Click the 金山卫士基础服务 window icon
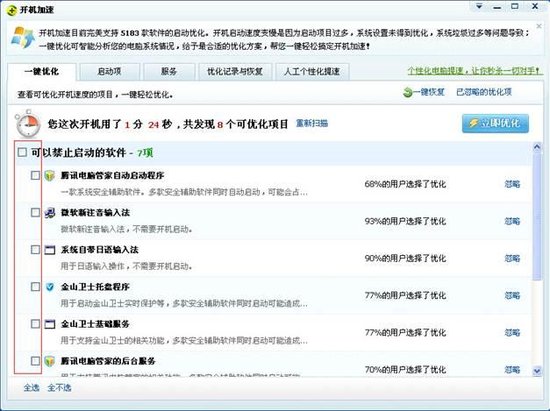The image size is (550, 411). click(50, 324)
